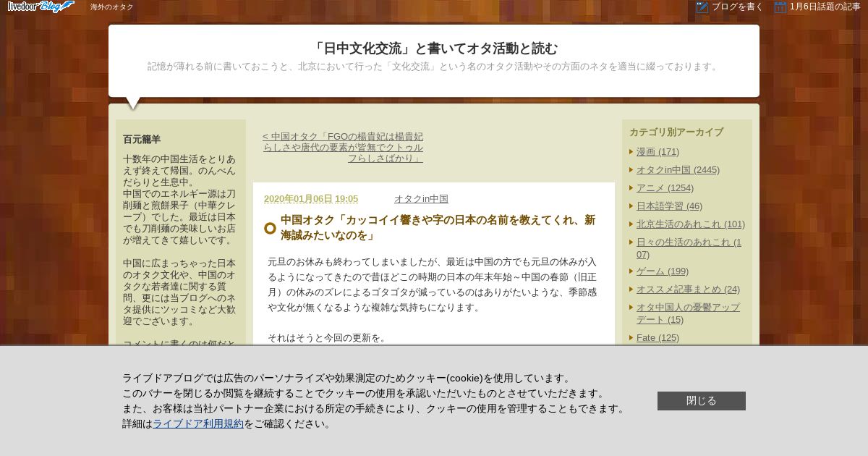The width and height of the screenshot is (868, 456).
Task: Open the livedoor Blog logo
Action: [x=41, y=7]
